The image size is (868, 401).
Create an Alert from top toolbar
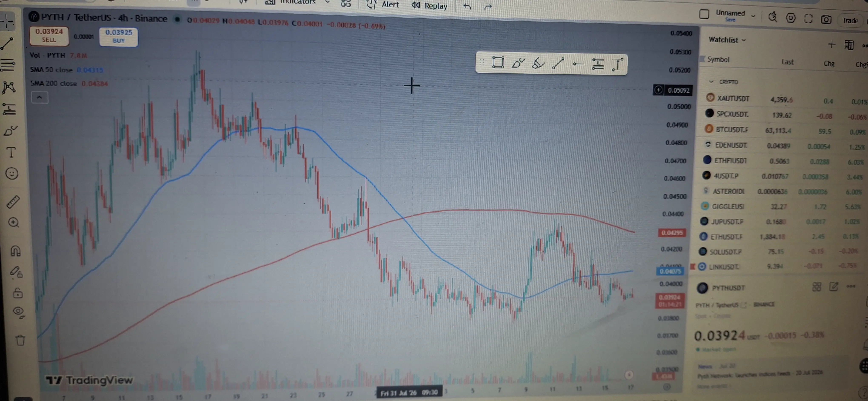[383, 5]
